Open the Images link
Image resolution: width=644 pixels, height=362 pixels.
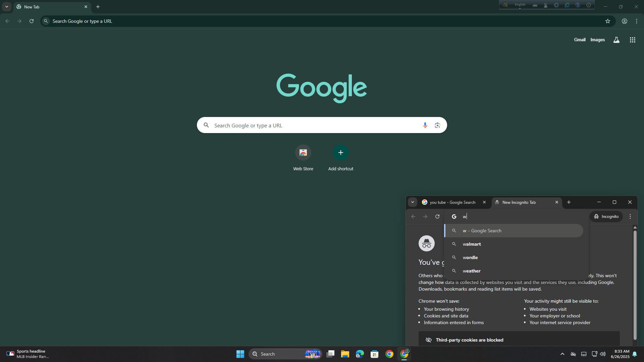pos(597,40)
